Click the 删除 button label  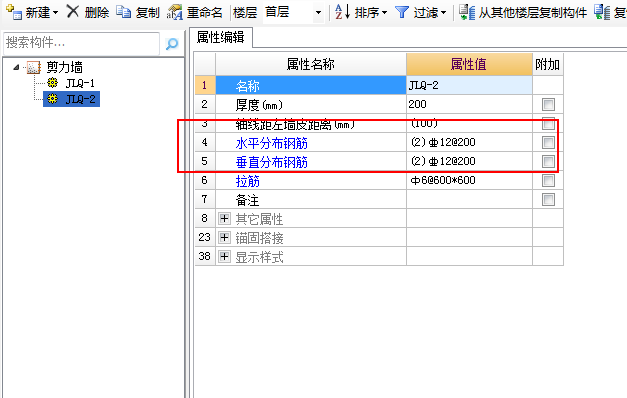tap(97, 13)
